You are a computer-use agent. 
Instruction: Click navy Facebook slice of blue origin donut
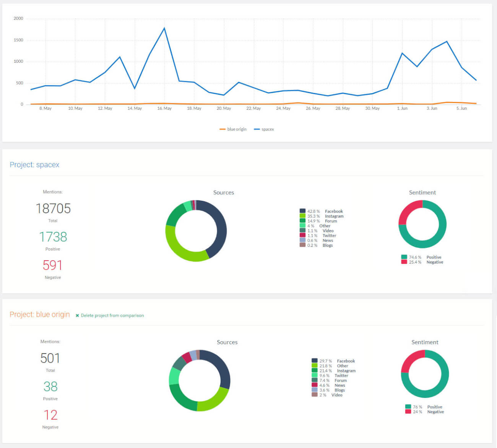point(222,365)
